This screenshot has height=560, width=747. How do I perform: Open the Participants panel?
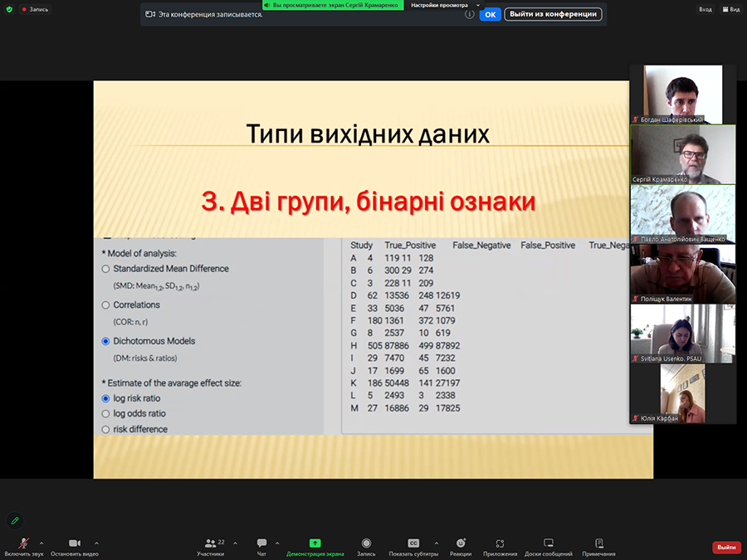click(x=211, y=546)
